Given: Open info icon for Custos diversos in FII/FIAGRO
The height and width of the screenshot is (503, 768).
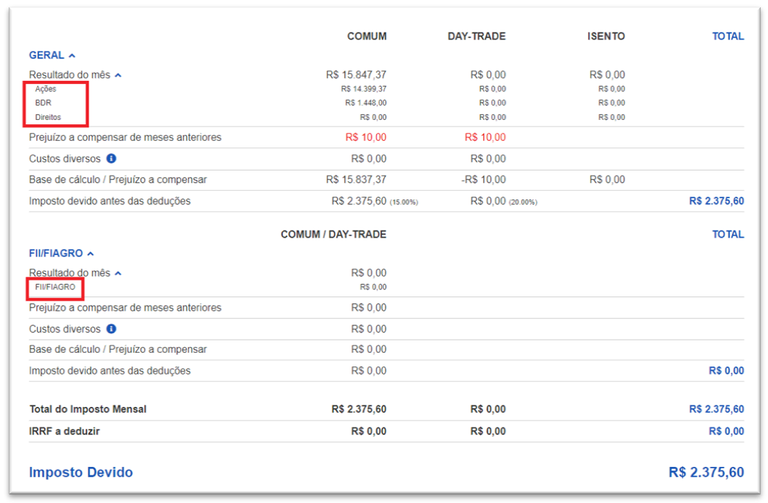Looking at the screenshot, I should click(x=111, y=329).
